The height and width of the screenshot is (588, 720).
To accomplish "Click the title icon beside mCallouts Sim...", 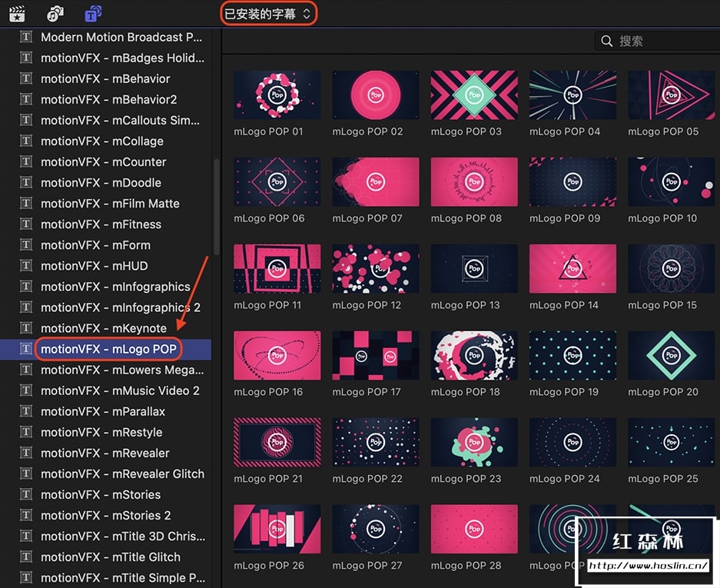I will 26,120.
